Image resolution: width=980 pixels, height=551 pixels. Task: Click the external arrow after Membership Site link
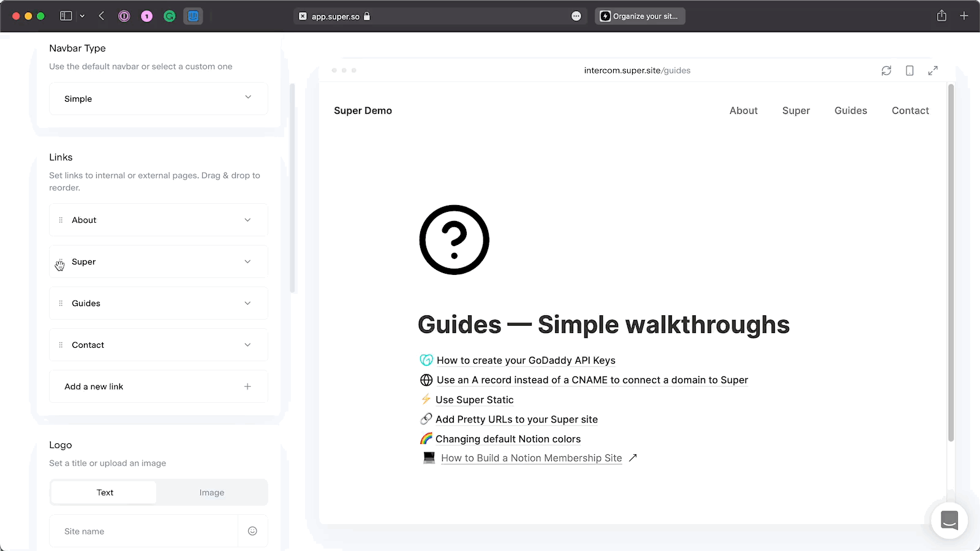(x=633, y=458)
